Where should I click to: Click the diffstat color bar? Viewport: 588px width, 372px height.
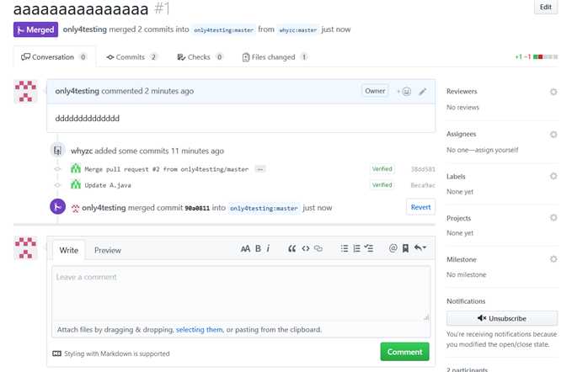coord(546,57)
